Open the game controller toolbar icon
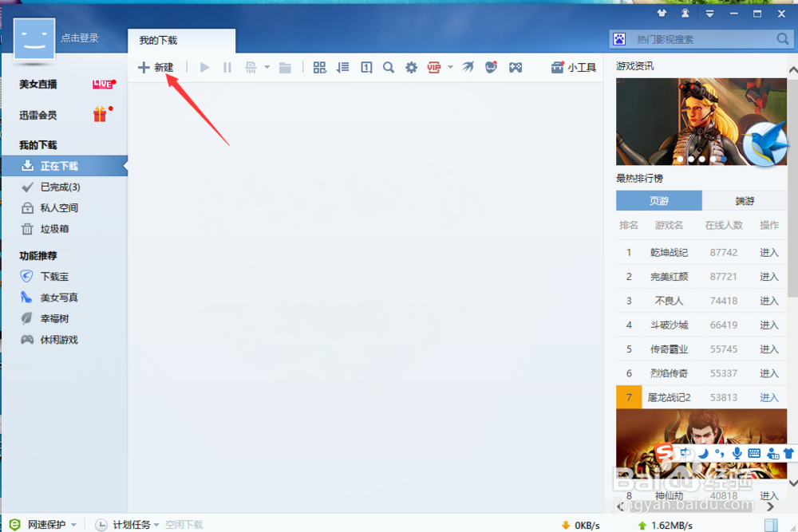Image resolution: width=798 pixels, height=532 pixels. coord(515,67)
